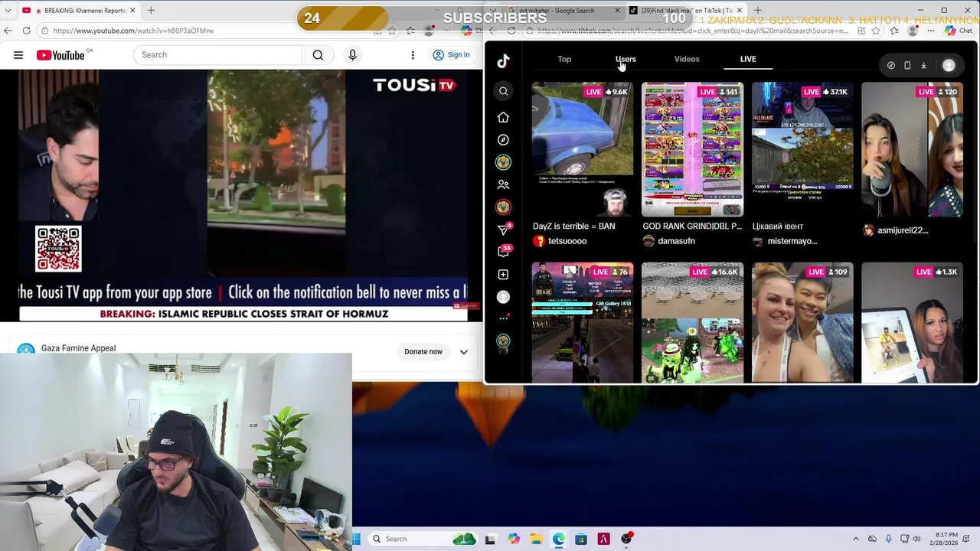
Task: Open a new tab in the YouTube browser window
Action: pyautogui.click(x=151, y=11)
